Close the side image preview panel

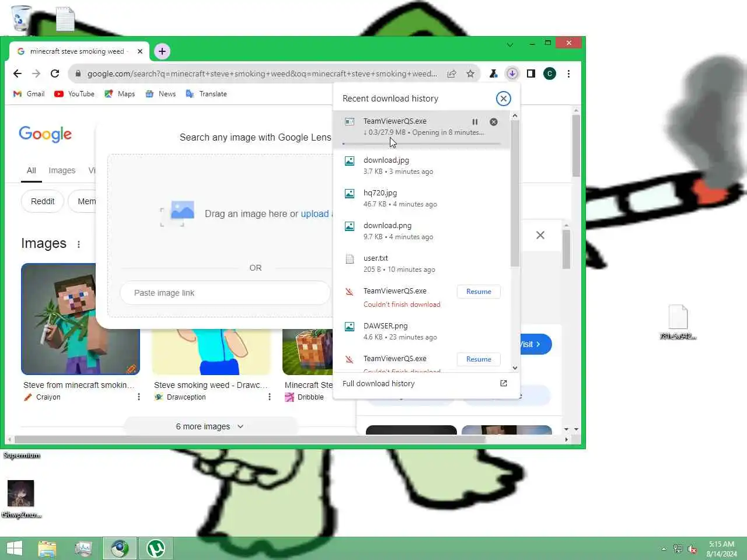[540, 235]
